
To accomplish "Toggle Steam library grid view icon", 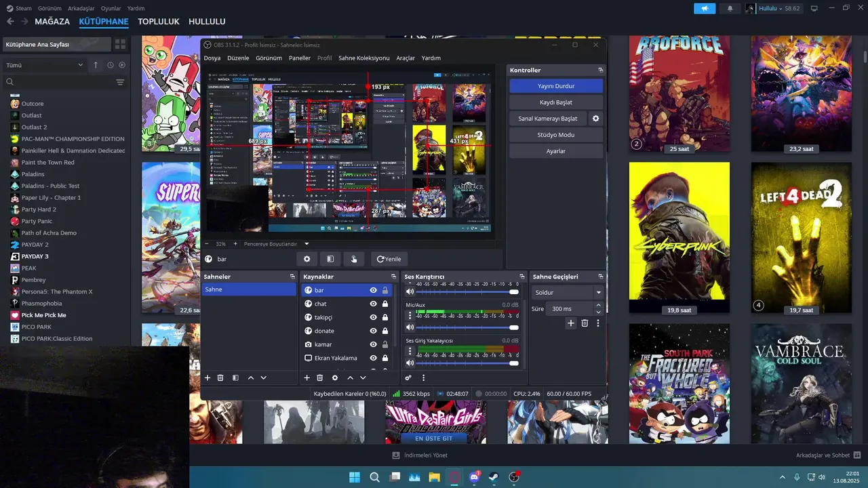I will tap(120, 44).
